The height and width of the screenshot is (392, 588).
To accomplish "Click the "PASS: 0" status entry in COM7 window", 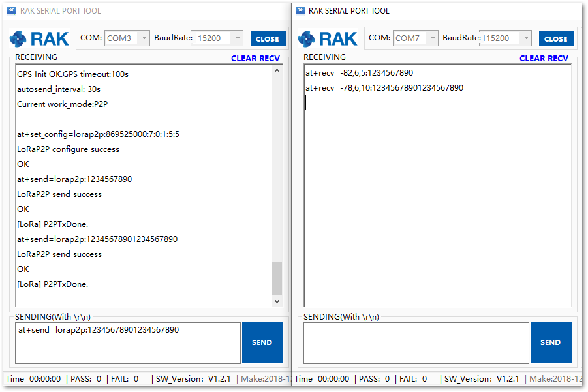I will pos(374,379).
